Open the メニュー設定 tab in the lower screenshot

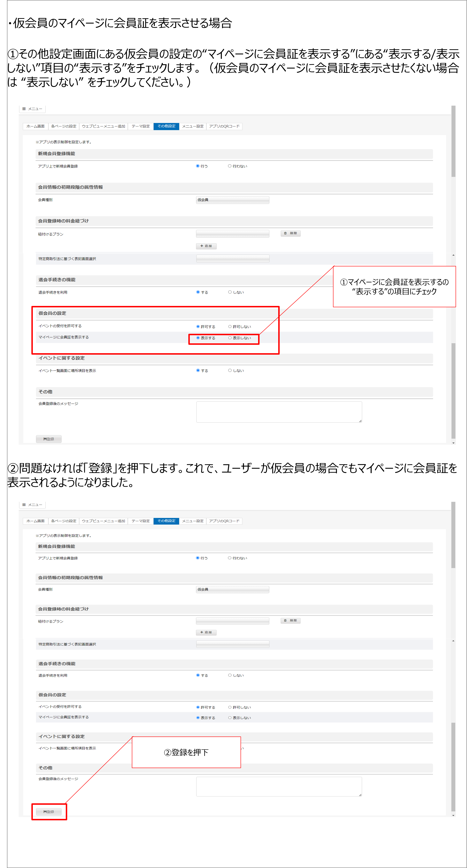193,521
